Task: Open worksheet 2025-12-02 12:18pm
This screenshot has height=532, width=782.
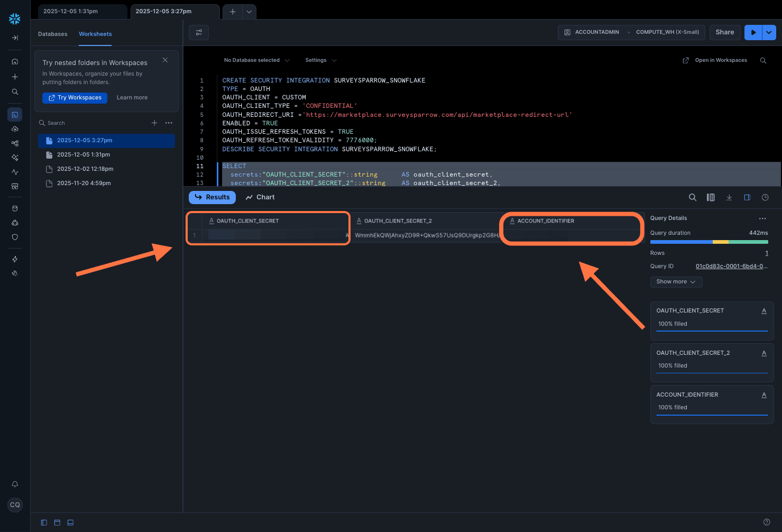Action: (x=85, y=169)
